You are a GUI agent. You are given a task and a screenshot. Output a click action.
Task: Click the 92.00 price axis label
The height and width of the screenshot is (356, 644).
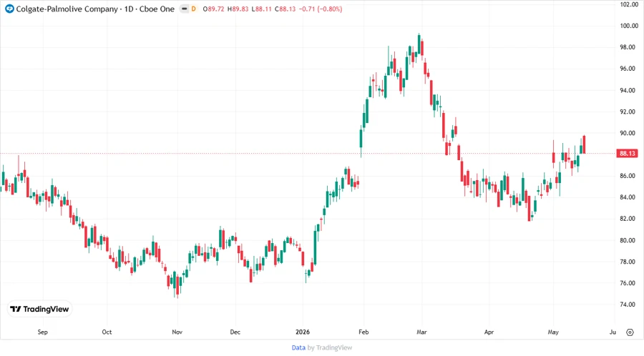tap(629, 112)
